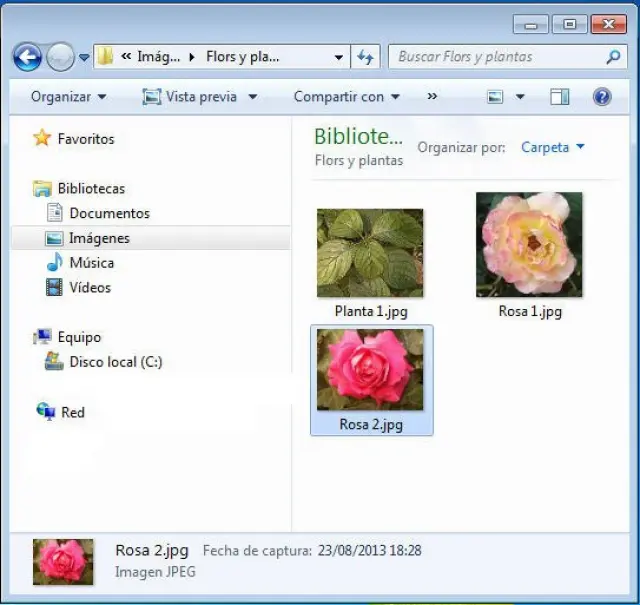Viewport: 640px width, 605px height.
Task: Click the change view icon
Action: [x=495, y=97]
